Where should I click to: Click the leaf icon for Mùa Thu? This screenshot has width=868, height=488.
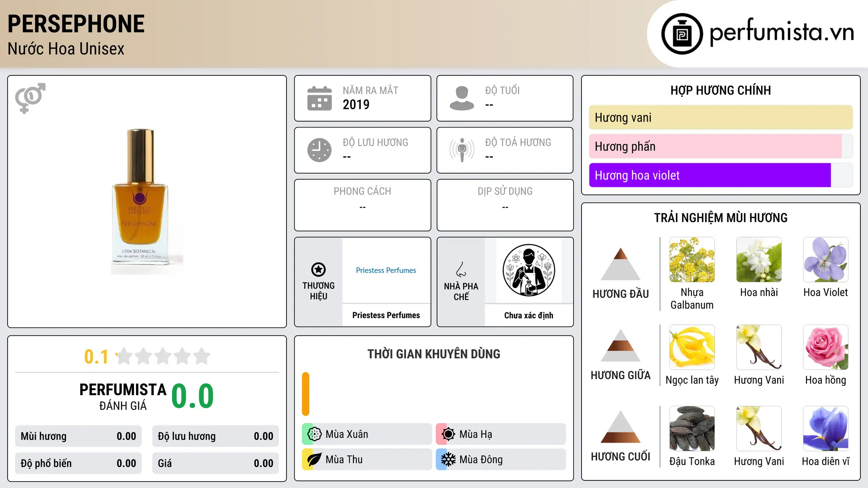(314, 460)
